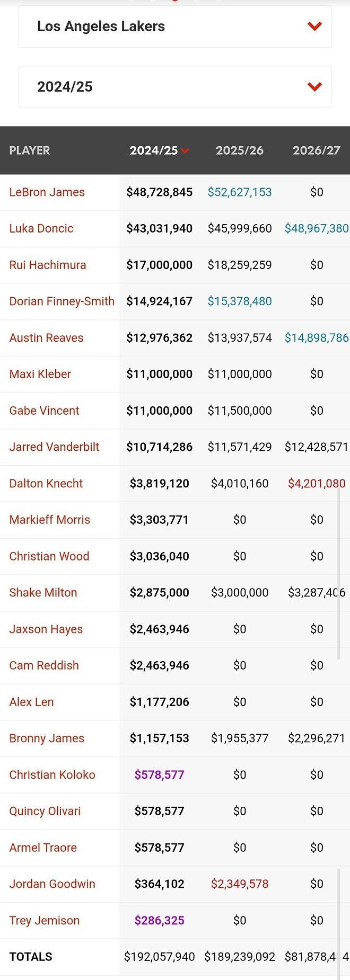The image size is (350, 980).
Task: Open the Los Angeles Lakers team dropdown
Action: (x=175, y=26)
